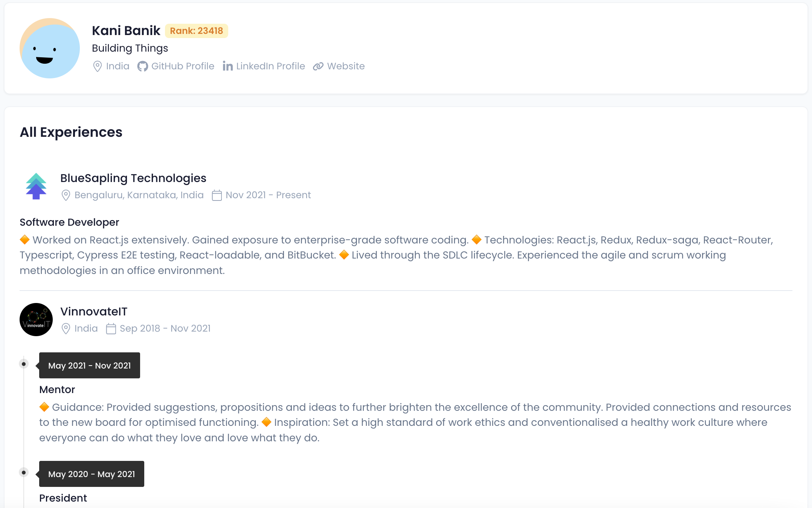Click the BlueSapling Technologies tree logo
Viewport: 812px width, 508px height.
[36, 186]
